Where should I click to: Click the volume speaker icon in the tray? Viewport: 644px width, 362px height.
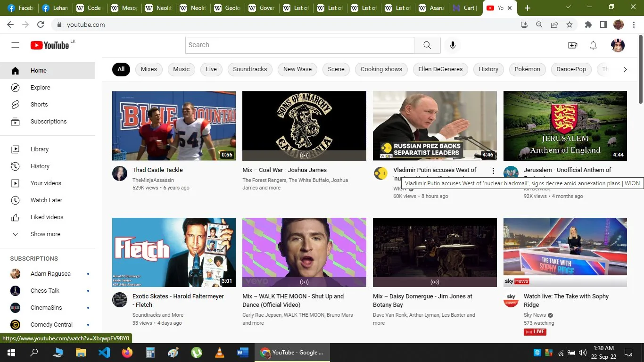pos(583,353)
